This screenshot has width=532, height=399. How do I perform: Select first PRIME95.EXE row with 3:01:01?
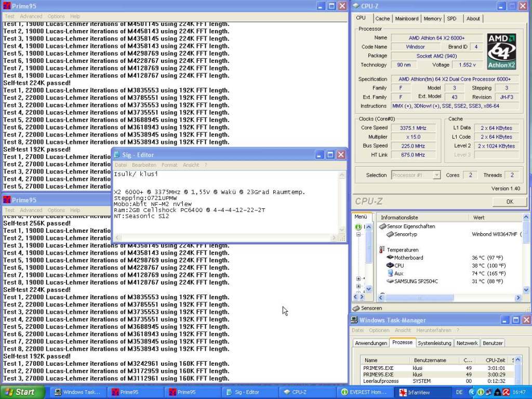point(437,368)
